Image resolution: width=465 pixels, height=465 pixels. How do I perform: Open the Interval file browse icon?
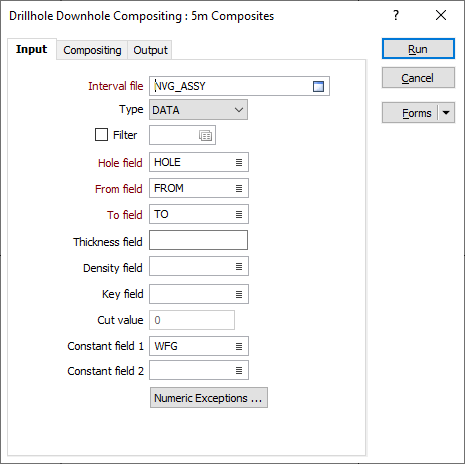pyautogui.click(x=318, y=86)
